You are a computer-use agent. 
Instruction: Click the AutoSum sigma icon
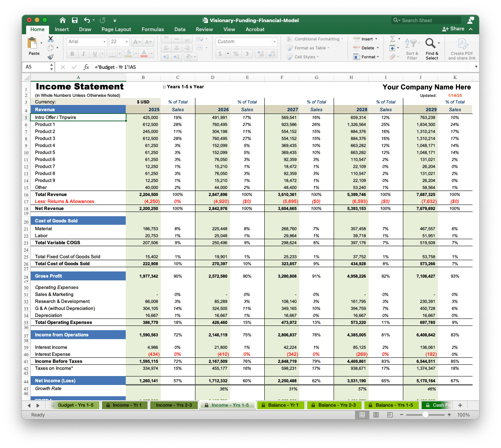click(x=392, y=39)
